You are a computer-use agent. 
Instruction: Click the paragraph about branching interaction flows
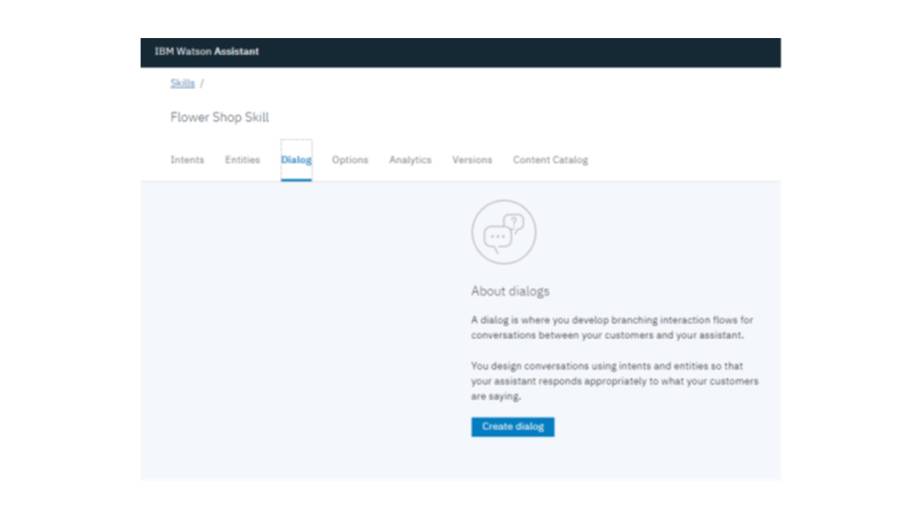[612, 328]
